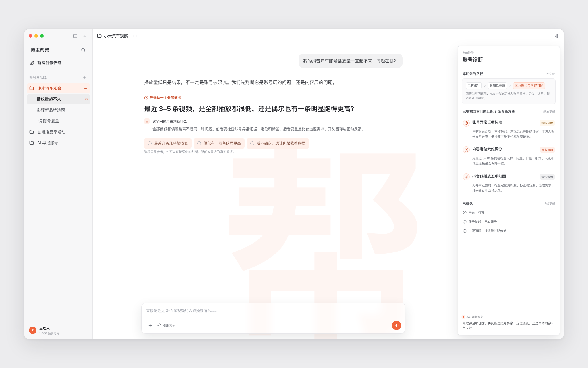Image resolution: width=588 pixels, height=368 pixels.
Task: Click the 抖音低播放五项归因 method title
Action: [489, 176]
